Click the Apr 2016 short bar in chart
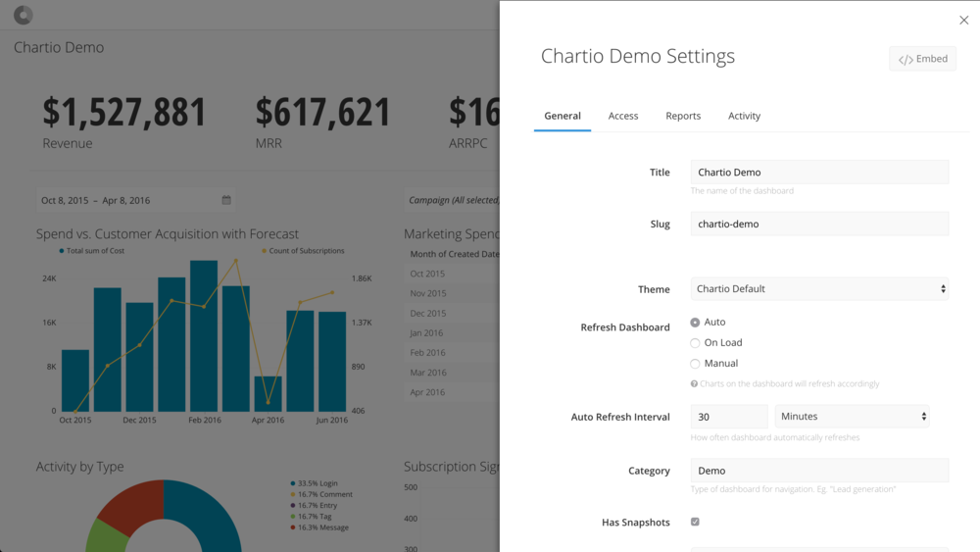The height and width of the screenshot is (552, 980). (x=269, y=394)
